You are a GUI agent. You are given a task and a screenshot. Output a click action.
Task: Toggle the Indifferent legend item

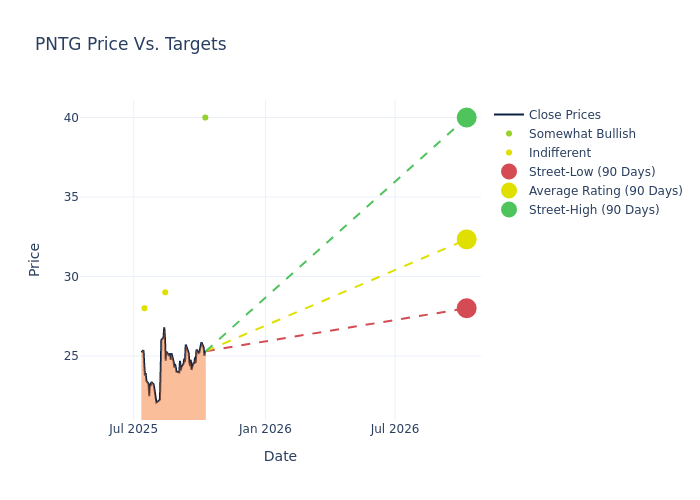(559, 153)
